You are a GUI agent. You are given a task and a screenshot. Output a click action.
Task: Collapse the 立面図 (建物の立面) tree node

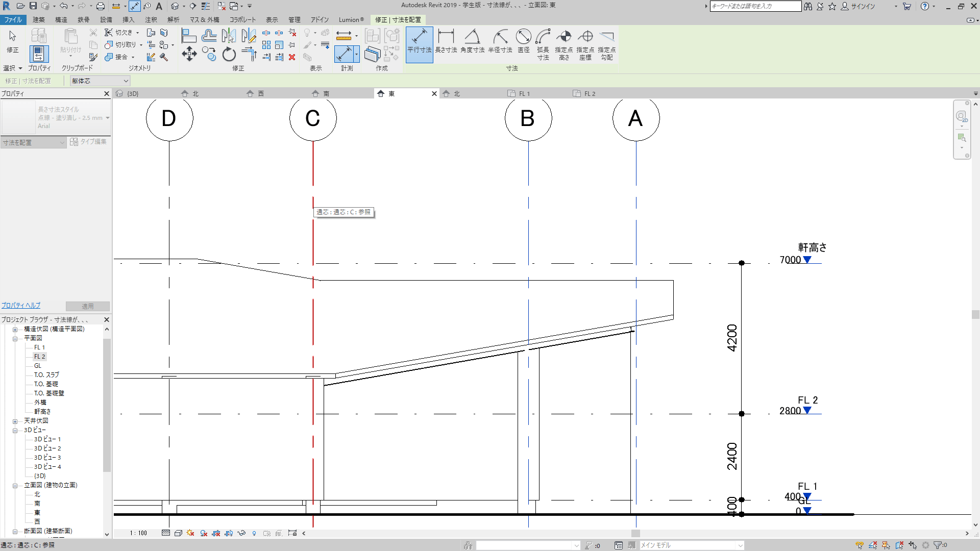(x=15, y=485)
